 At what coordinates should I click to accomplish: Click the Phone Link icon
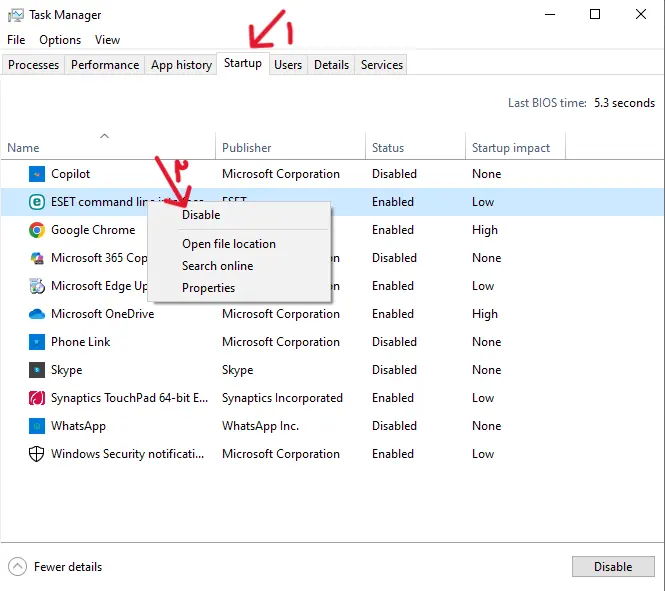(x=36, y=342)
